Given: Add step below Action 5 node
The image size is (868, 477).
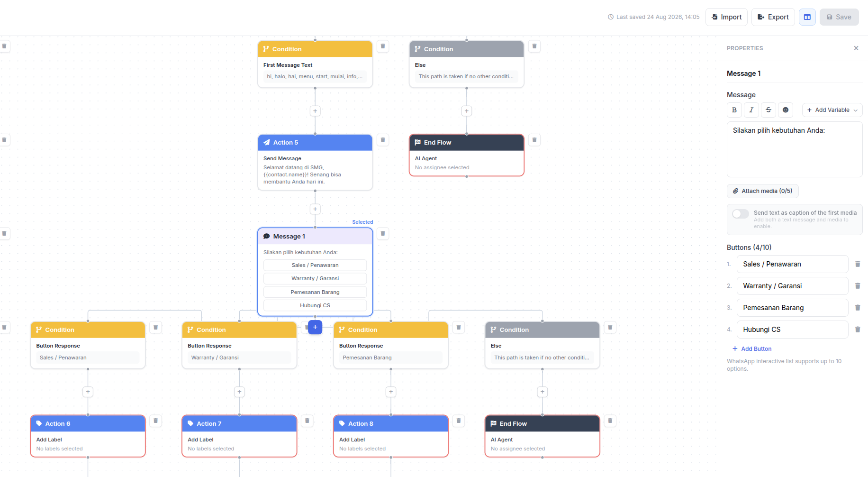Looking at the screenshot, I should coord(315,209).
